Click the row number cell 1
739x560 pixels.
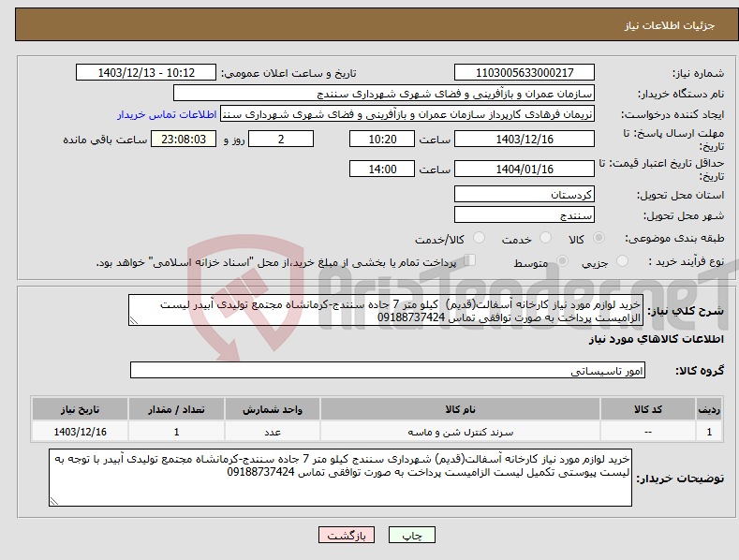709,432
